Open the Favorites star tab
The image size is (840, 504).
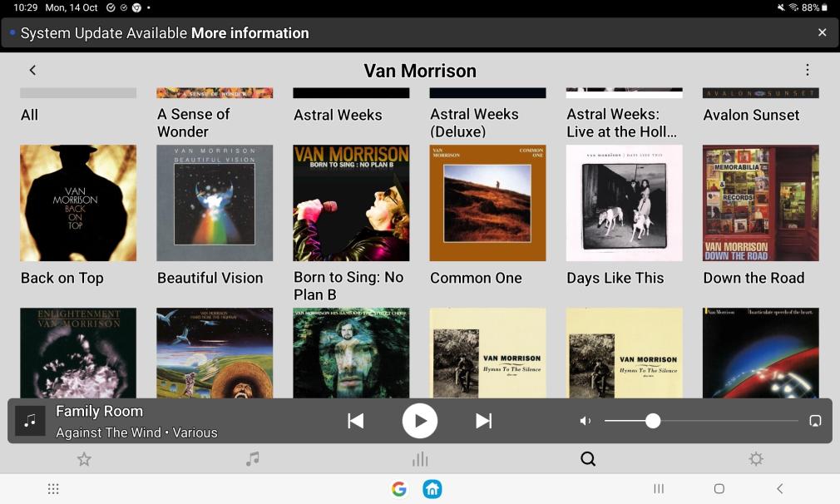pyautogui.click(x=84, y=459)
